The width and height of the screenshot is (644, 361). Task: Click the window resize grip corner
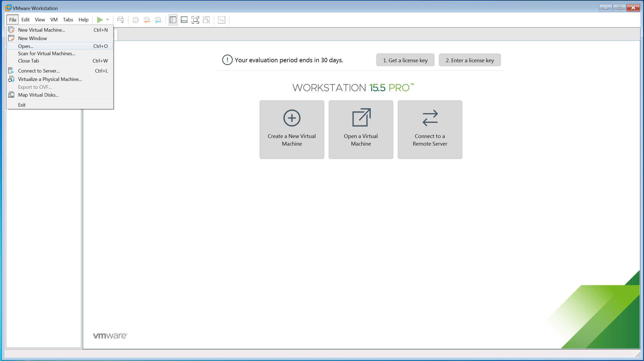coord(638,354)
